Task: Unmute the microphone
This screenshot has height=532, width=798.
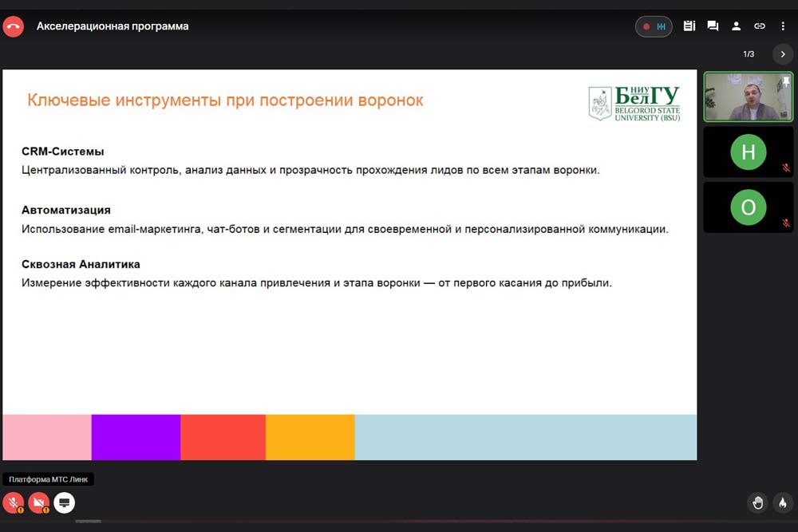Action: [x=14, y=502]
